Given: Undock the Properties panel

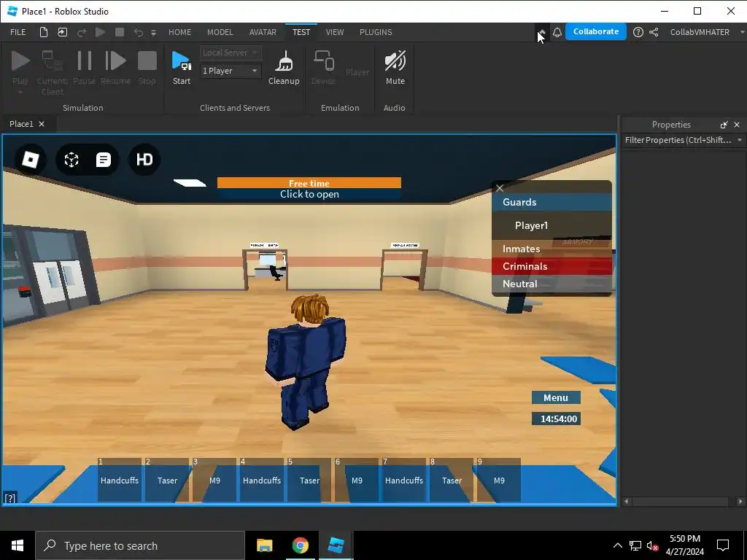Looking at the screenshot, I should pos(724,124).
